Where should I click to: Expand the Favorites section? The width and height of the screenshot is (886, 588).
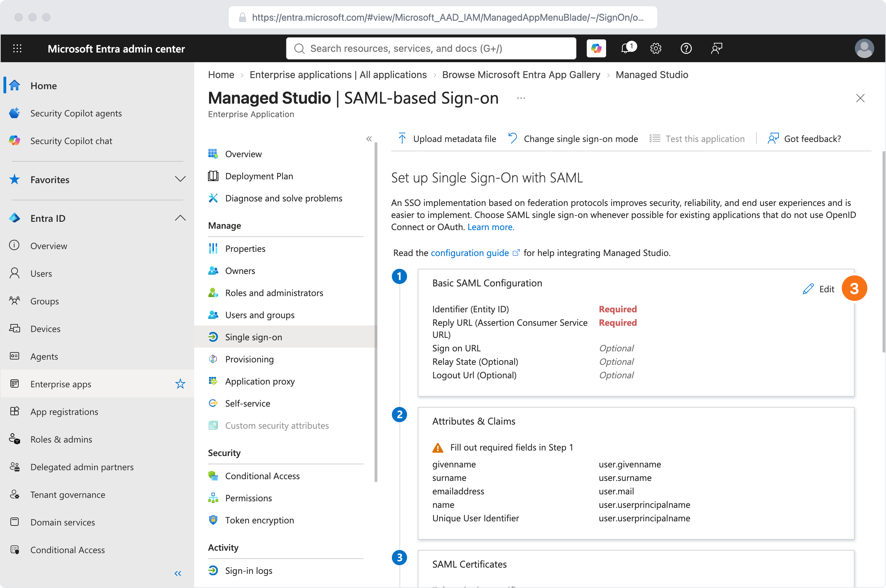click(x=180, y=179)
